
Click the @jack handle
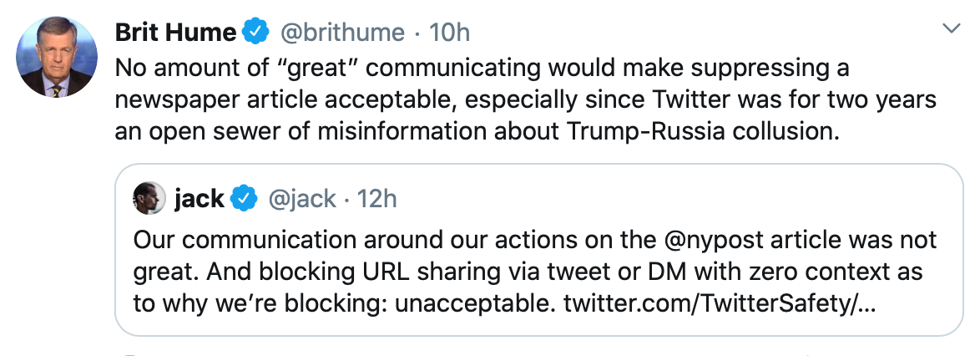(x=301, y=199)
